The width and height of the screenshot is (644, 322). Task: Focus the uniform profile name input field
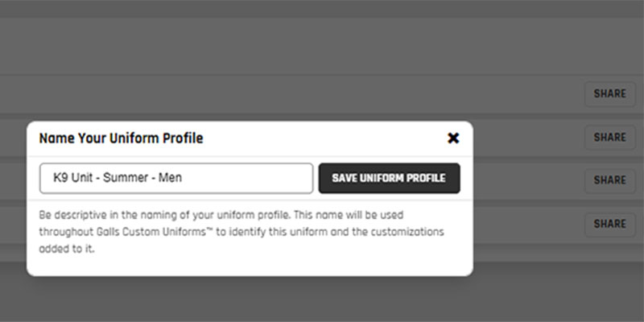pos(176,179)
